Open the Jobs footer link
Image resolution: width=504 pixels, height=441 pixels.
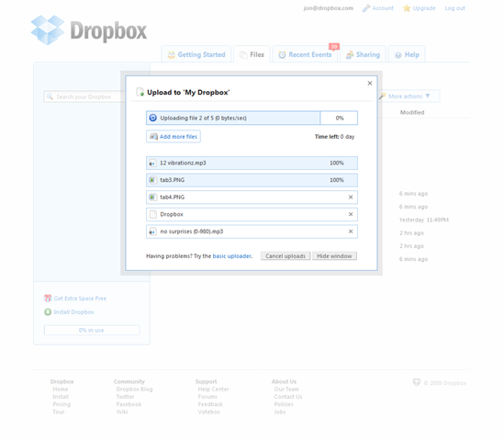point(280,412)
